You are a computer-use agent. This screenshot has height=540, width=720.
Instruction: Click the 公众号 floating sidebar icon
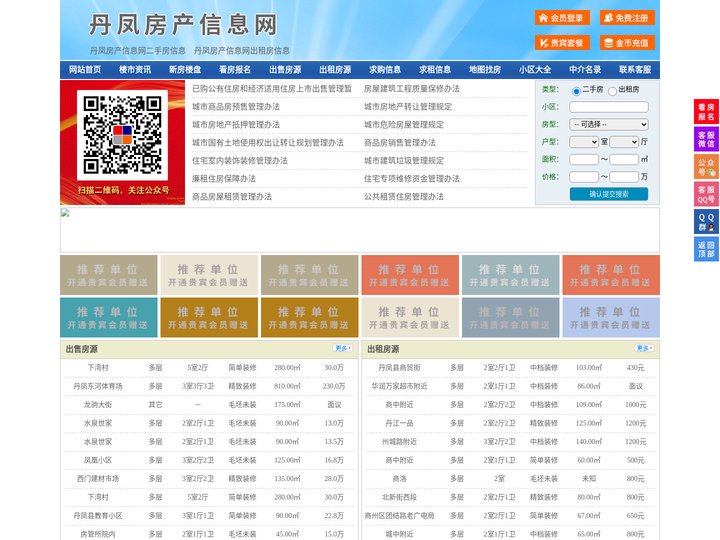[x=706, y=167]
